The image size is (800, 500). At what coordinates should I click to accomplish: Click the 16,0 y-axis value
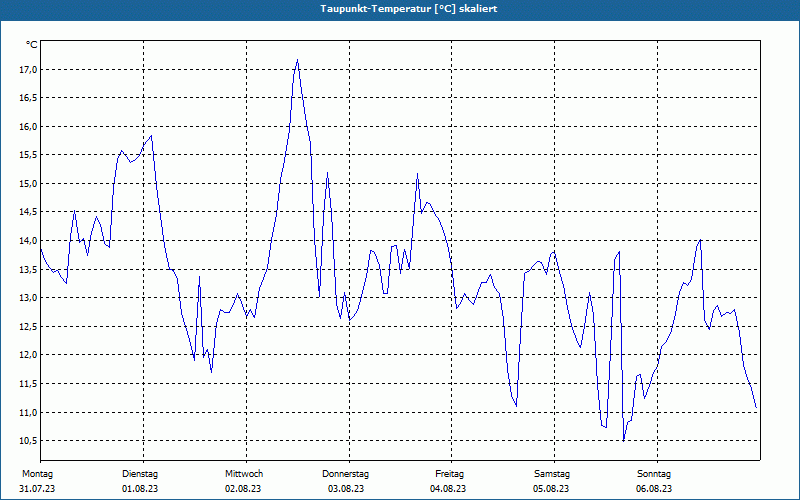click(28, 127)
